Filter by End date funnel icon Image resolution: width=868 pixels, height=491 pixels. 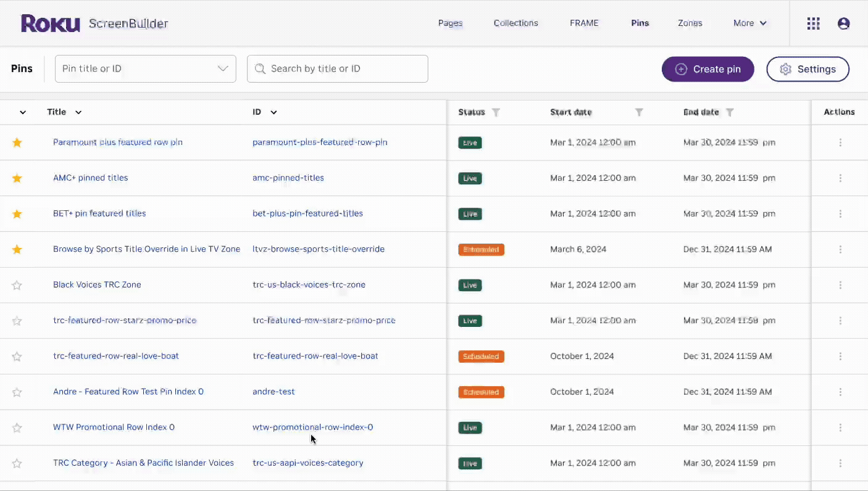coord(730,112)
